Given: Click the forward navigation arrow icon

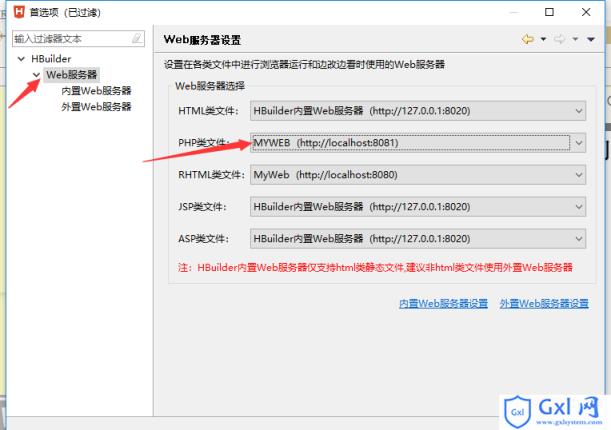Looking at the screenshot, I should coord(560,39).
